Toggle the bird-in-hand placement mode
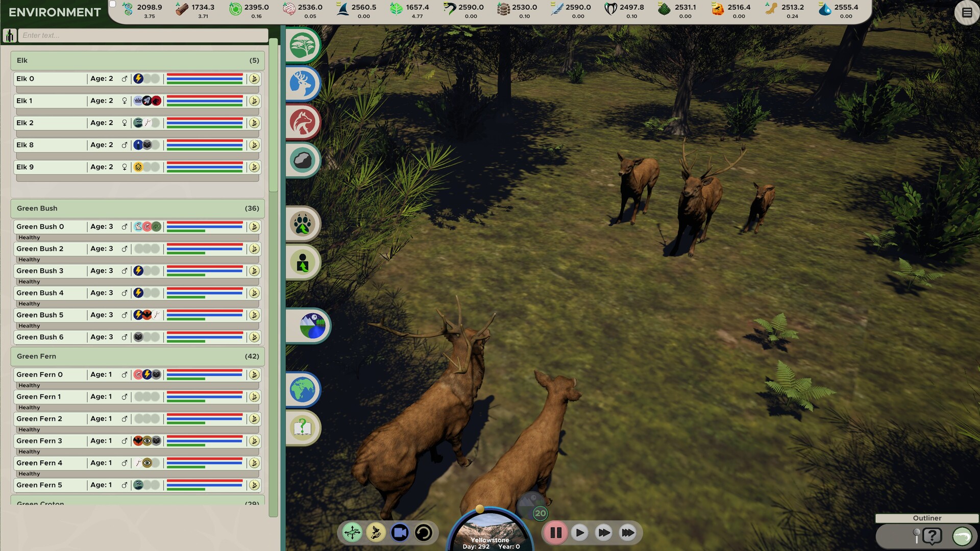Image resolution: width=980 pixels, height=551 pixels. point(375,532)
